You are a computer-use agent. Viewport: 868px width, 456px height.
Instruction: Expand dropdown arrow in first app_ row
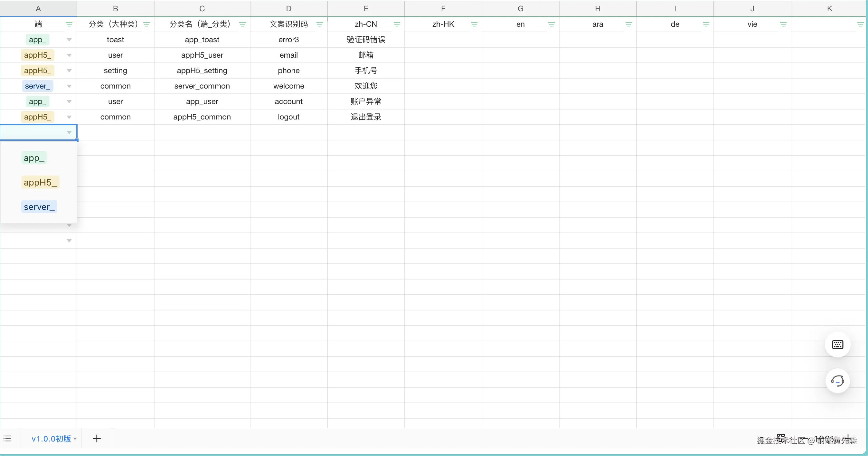point(69,40)
